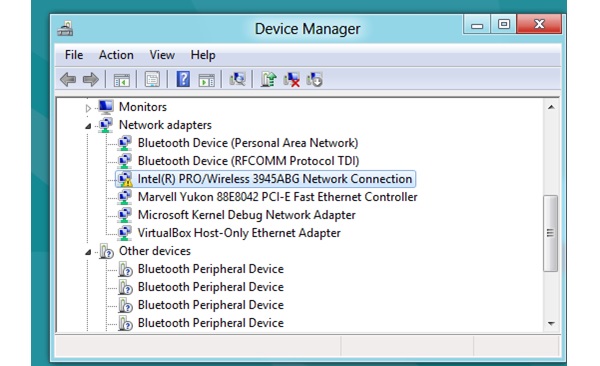Select Microsoft Kernel Debug Network Adapter
This screenshot has width=600, height=366.
coord(246,215)
